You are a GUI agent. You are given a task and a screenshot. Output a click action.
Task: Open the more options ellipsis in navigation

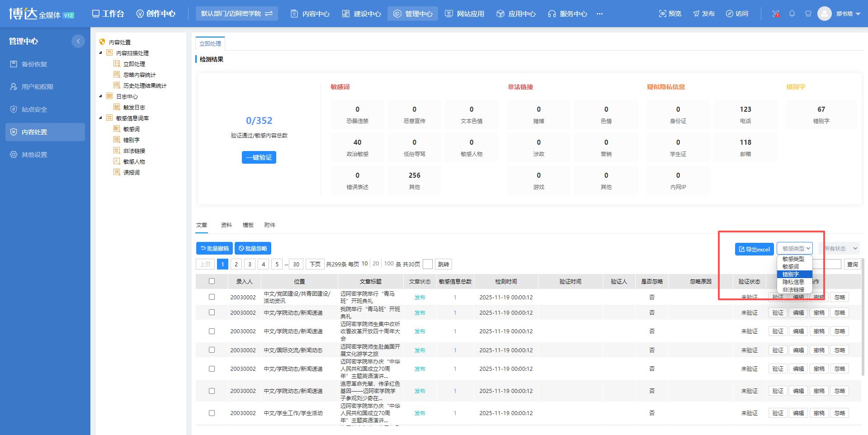[599, 14]
